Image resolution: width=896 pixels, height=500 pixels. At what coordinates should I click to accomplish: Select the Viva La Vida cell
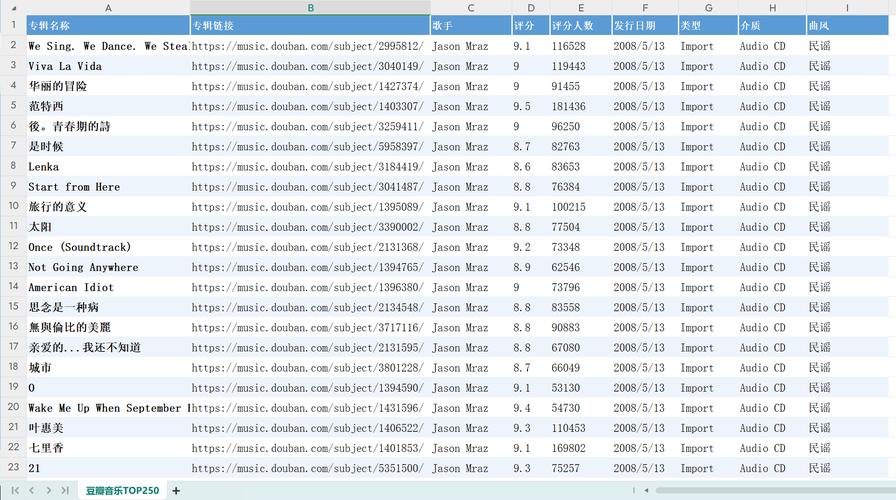(108, 66)
